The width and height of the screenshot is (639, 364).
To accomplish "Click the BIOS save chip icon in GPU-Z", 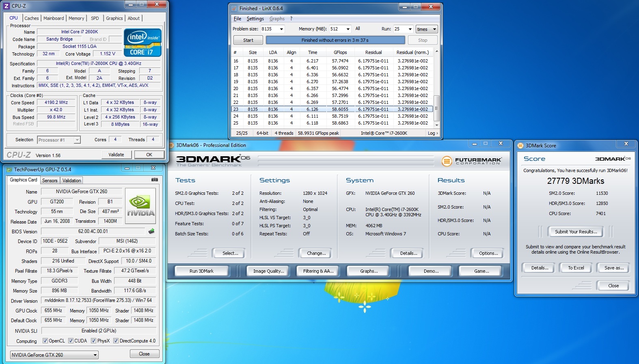I will [151, 231].
